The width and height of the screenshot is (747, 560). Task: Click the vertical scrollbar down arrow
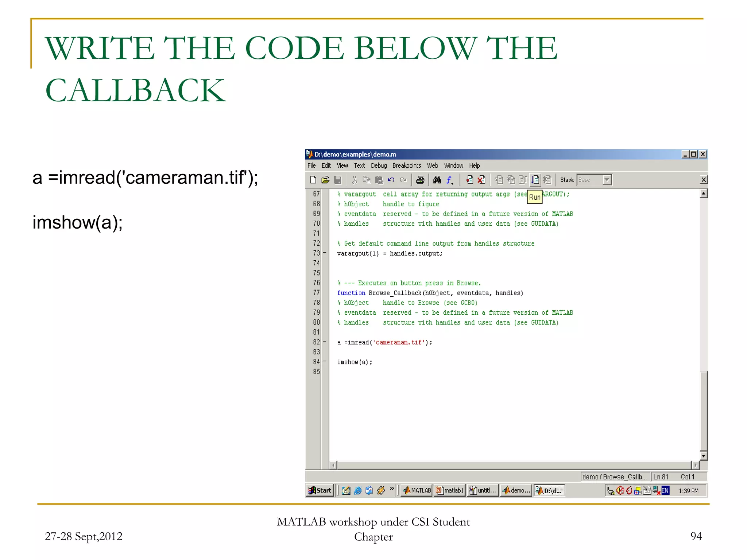click(704, 456)
